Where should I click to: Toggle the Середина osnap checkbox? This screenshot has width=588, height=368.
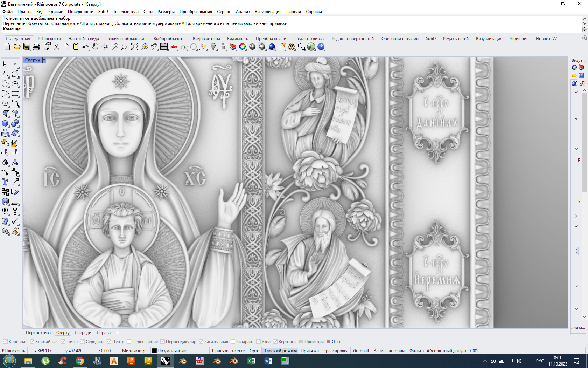(82, 342)
